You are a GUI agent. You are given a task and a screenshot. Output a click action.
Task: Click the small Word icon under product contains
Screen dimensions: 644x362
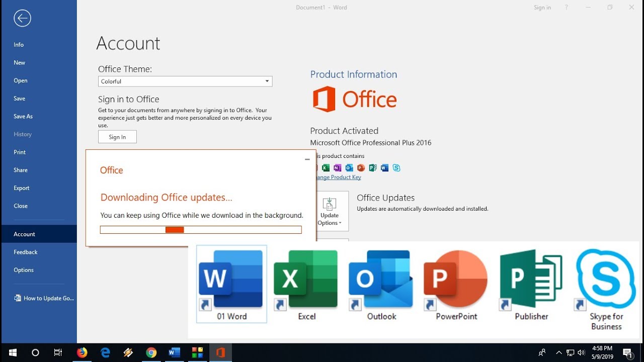[x=385, y=168]
